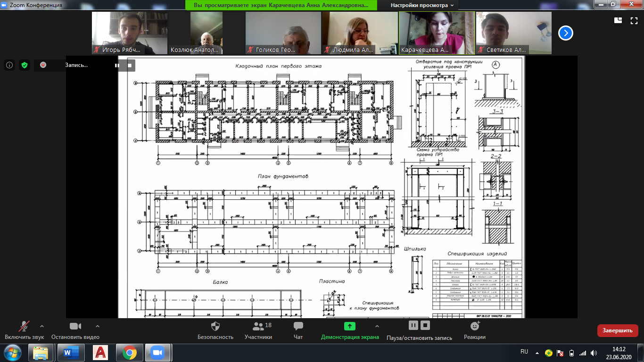Click the red Запись recording indicator

coord(43,65)
